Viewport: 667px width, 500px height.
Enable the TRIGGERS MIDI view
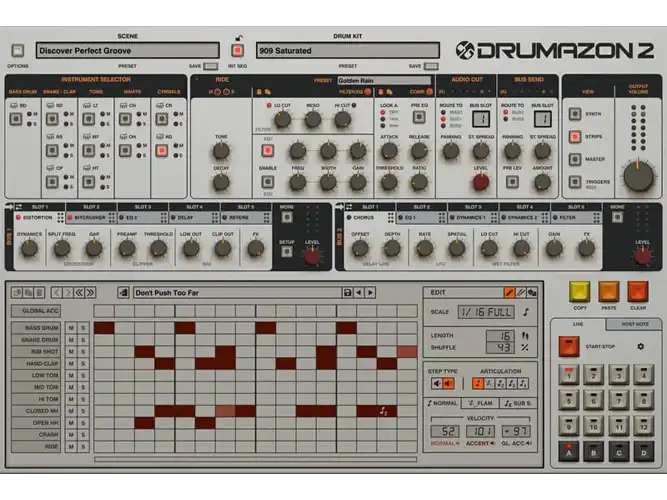pos(575,182)
